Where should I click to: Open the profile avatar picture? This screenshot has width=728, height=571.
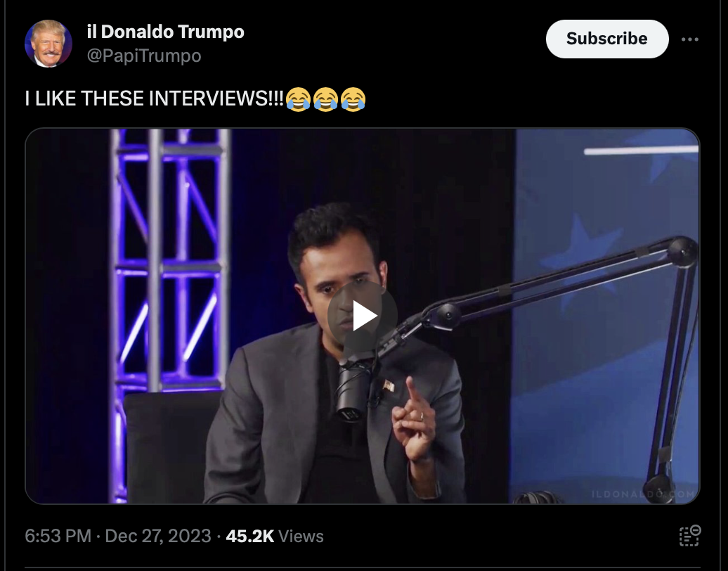point(48,44)
